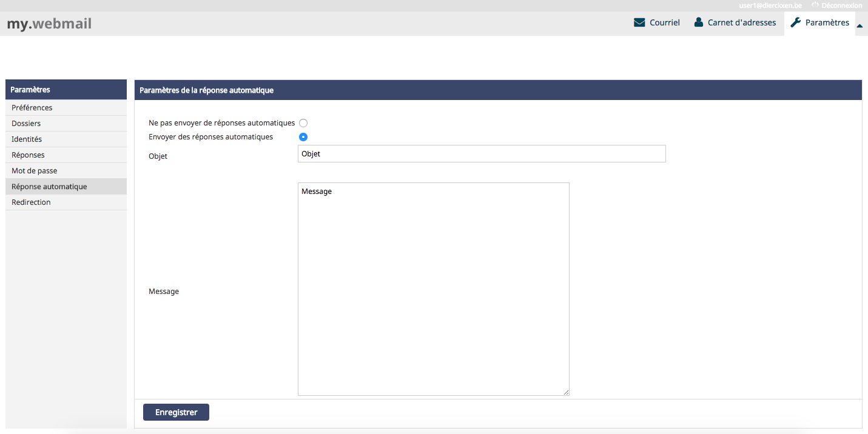Open the Carnet d'adresses tab
The image size is (868, 434).
(741, 23)
